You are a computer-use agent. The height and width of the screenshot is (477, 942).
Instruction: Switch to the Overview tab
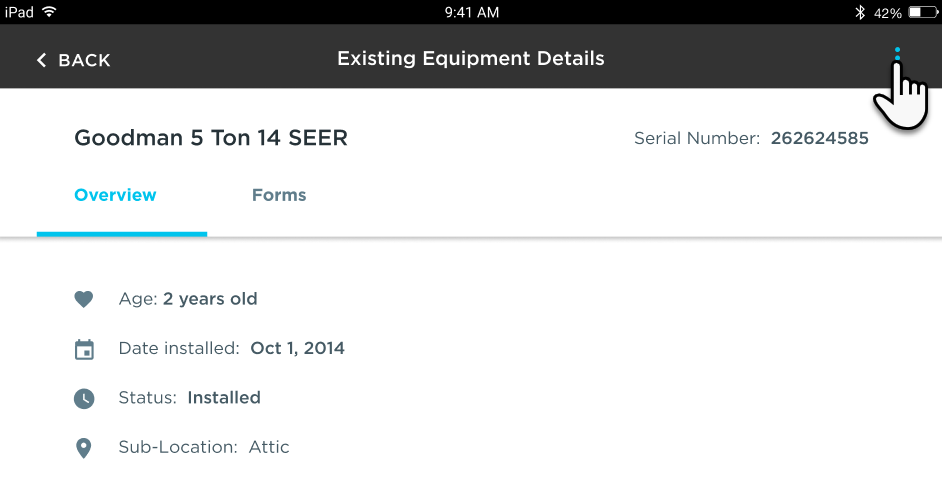pos(116,195)
